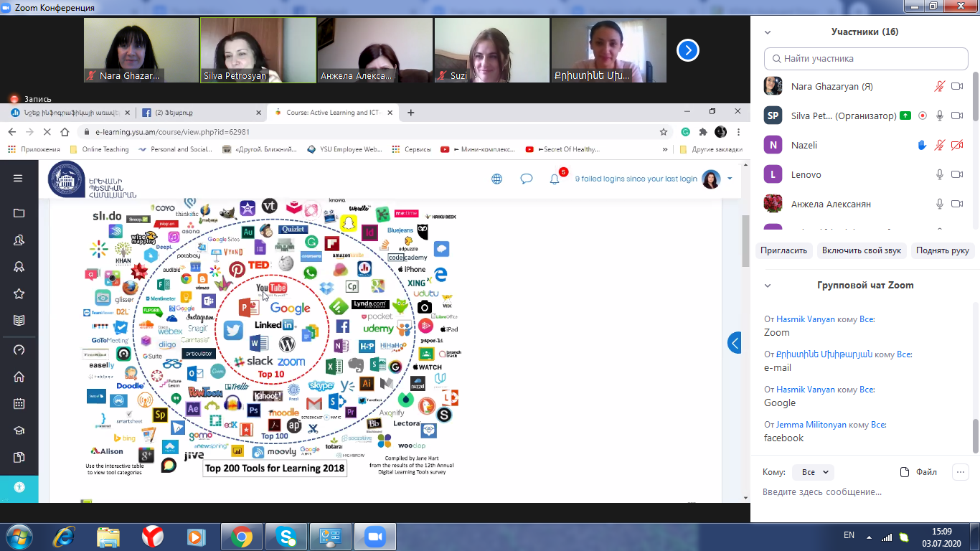
Task: Click the Yerevan State University logo
Action: pos(93,179)
